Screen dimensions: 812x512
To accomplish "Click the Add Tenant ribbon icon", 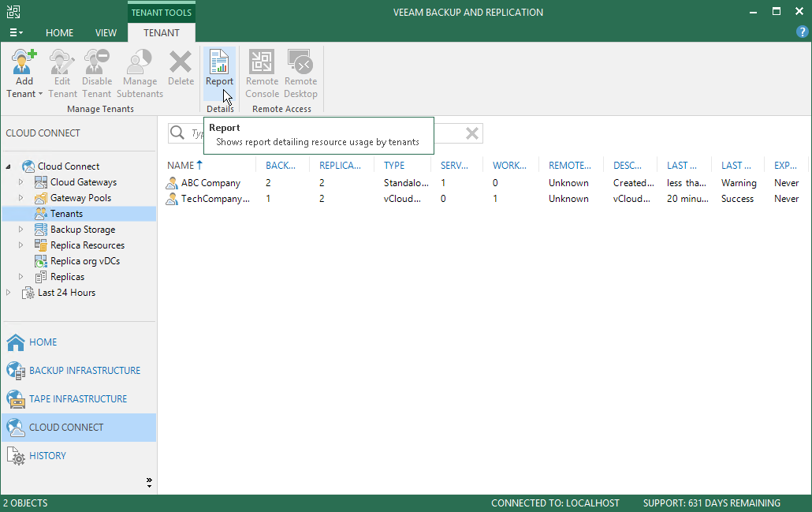I will [24, 62].
